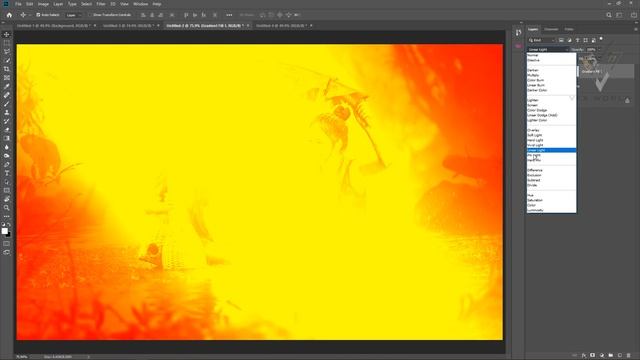The height and width of the screenshot is (360, 640).
Task: Toggle pixel layer filter in Layers panel
Action: tap(561, 40)
